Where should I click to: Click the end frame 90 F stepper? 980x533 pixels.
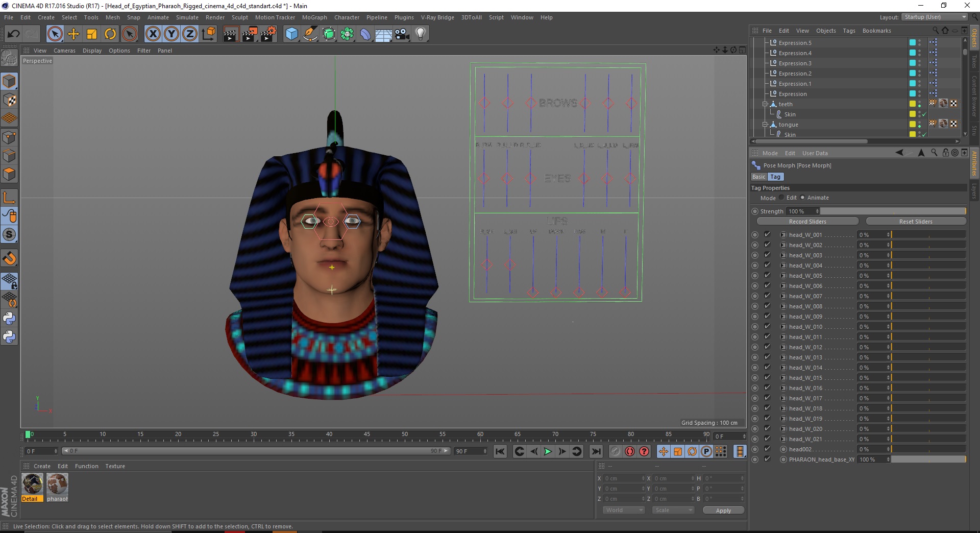485,451
